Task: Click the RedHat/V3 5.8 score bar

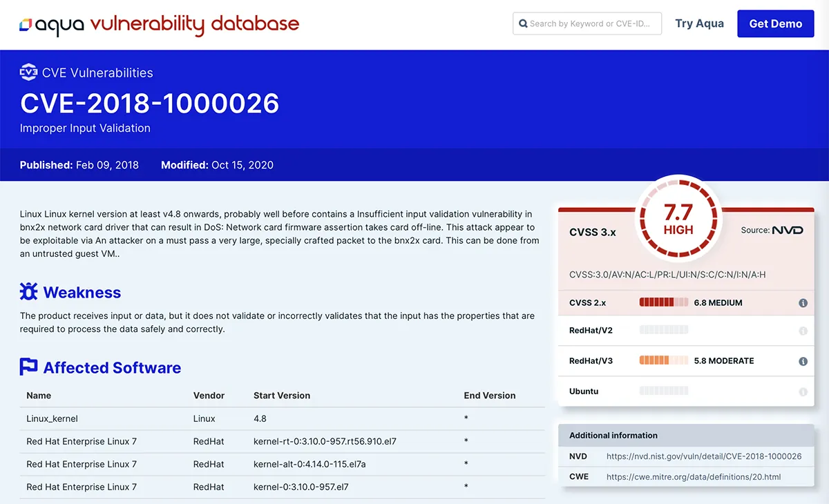Action: (664, 360)
